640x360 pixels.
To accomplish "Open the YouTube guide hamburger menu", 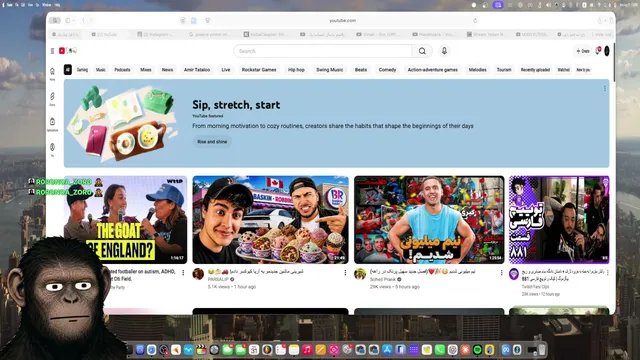I will (x=52, y=51).
